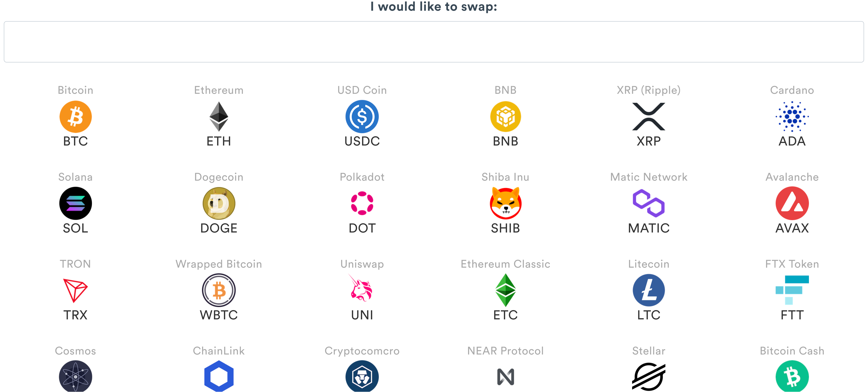Choose the green Ethereum Classic icon
868x392 pixels.
505,290
